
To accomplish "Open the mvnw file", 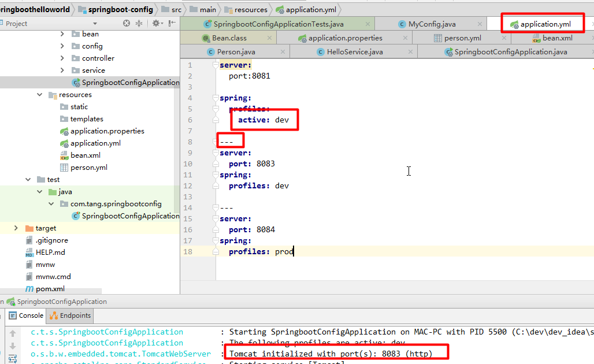I will click(x=40, y=265).
